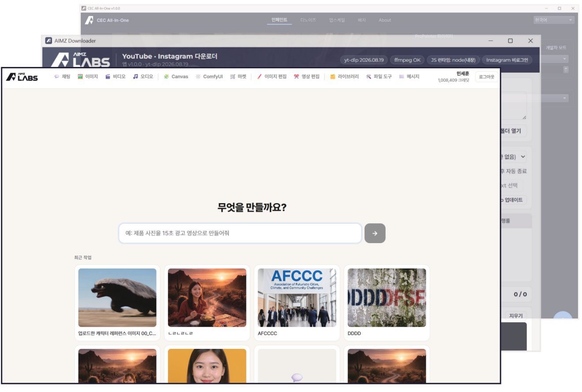Click the 선택 button in AIMZ Downloader
582x392 pixels.
point(512,185)
